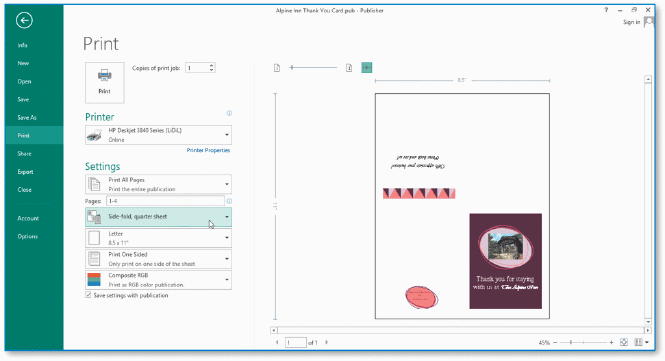The height and width of the screenshot is (361, 665).
Task: Click the printer info icon beside the Printer heading
Action: point(229,113)
